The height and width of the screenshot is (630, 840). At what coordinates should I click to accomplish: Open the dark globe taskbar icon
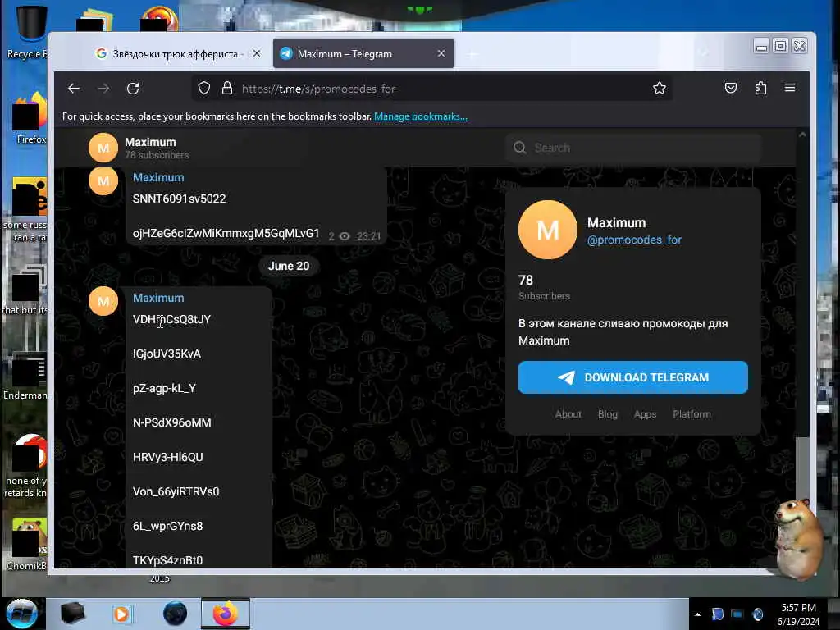[x=175, y=614]
